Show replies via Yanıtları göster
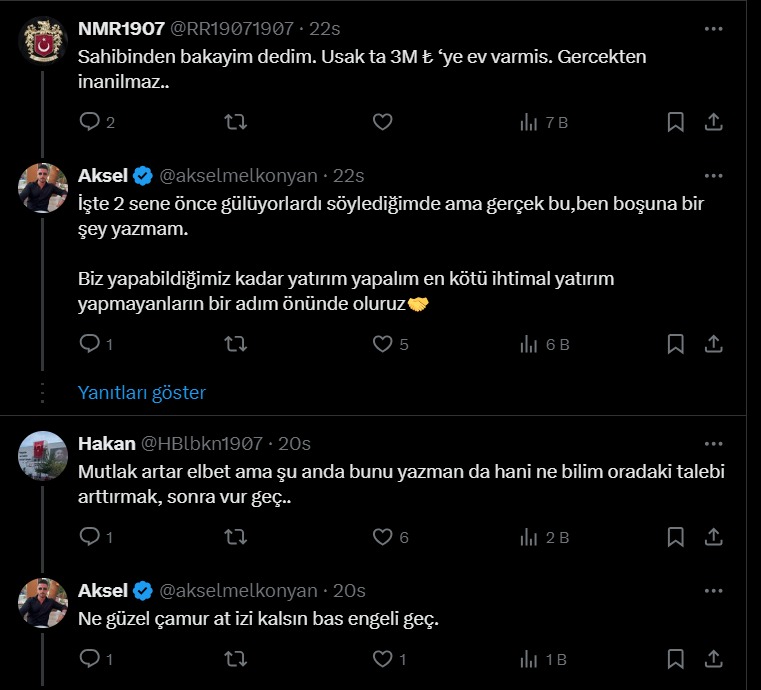 pyautogui.click(x=142, y=392)
